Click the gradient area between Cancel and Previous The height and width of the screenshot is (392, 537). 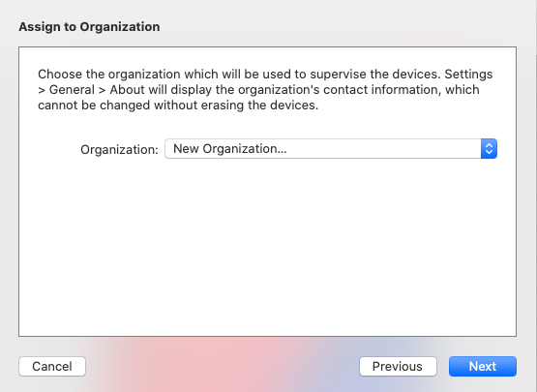(223, 366)
